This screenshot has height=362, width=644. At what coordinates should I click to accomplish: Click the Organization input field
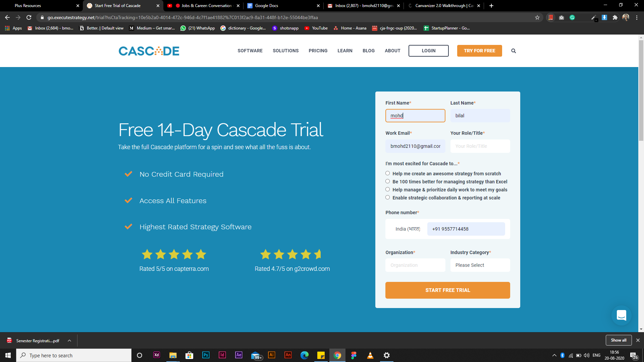pos(415,265)
